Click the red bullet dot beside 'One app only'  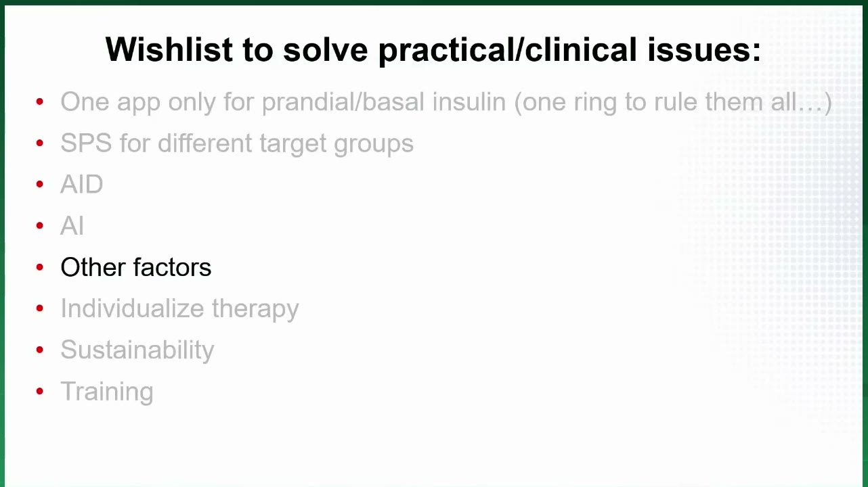pyautogui.click(x=40, y=102)
